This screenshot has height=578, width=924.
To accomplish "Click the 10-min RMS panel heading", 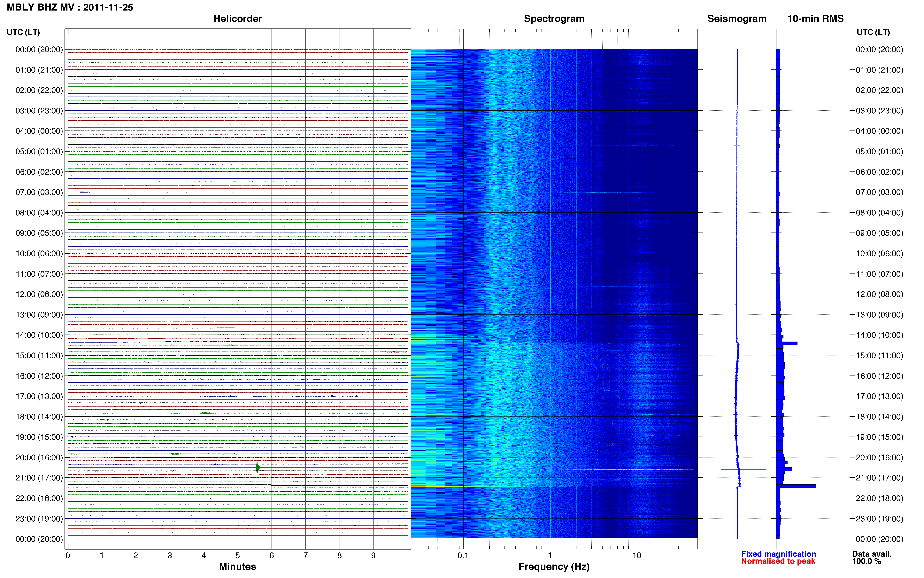I will (x=816, y=19).
